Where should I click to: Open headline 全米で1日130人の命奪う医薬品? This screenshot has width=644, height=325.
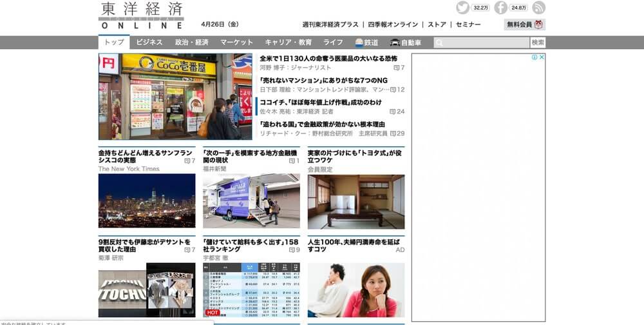(x=328, y=59)
